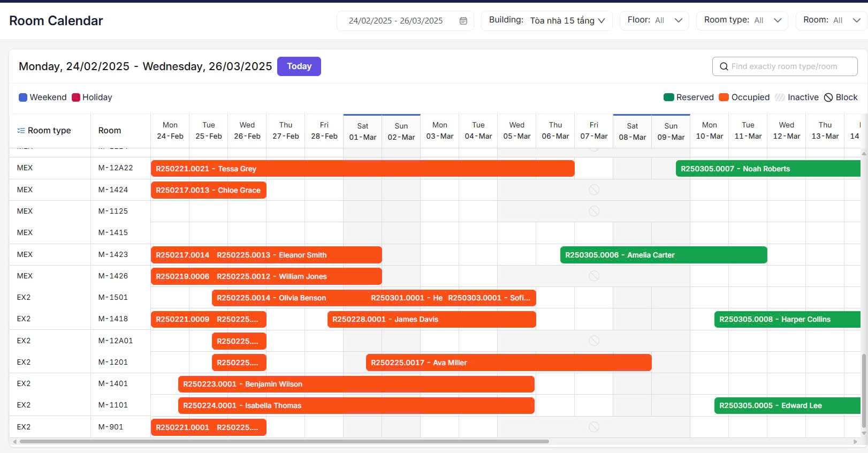Viewport: 868px width, 453px height.
Task: Open booking R250221.0021 - Tessa Grey
Action: [x=363, y=169]
